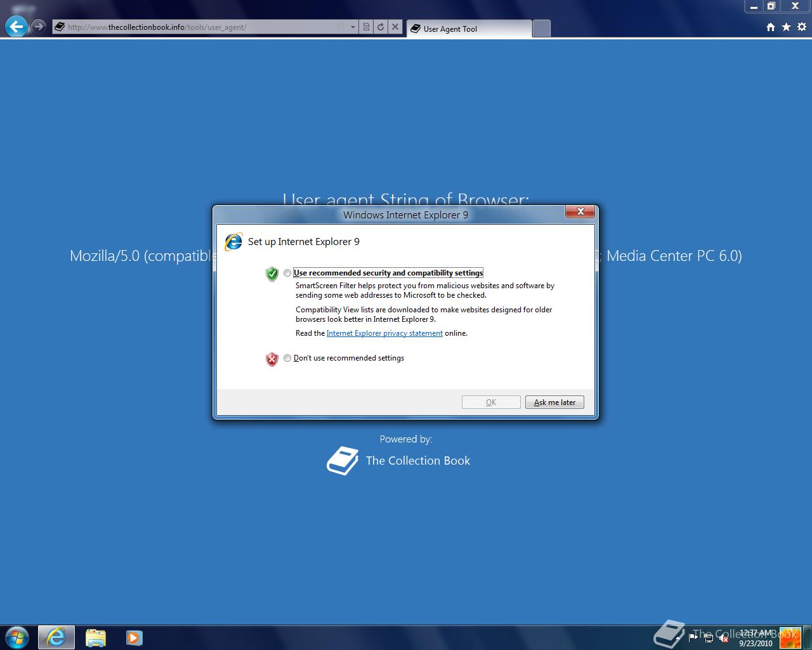Open Windows Explorer folder on taskbar
812x650 pixels.
[x=95, y=637]
